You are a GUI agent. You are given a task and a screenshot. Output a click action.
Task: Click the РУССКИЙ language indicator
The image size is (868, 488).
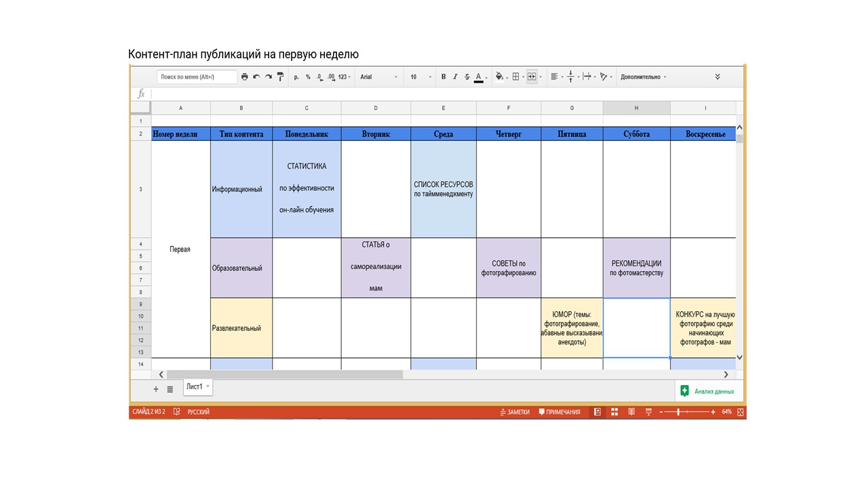[199, 412]
